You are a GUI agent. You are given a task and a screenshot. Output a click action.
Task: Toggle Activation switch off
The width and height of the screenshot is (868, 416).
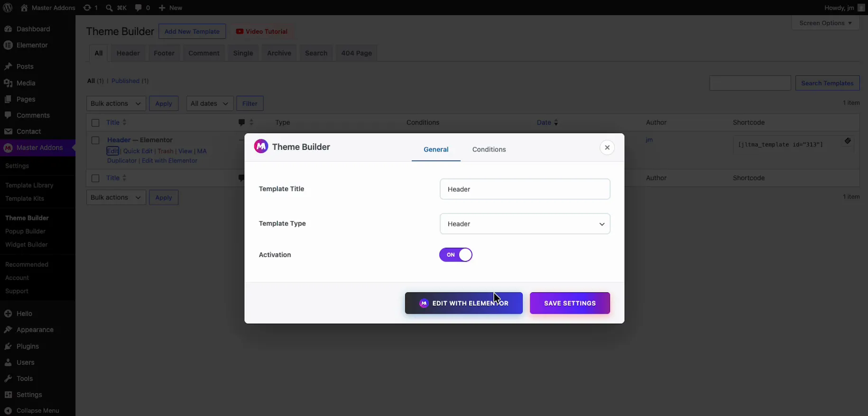(x=456, y=255)
